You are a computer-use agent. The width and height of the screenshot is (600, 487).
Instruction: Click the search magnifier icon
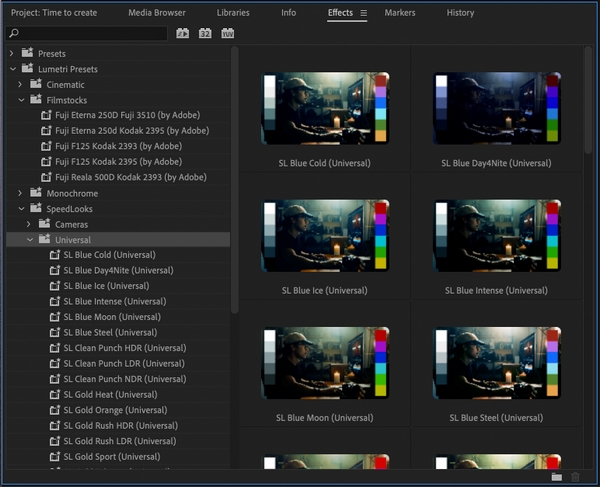14,33
